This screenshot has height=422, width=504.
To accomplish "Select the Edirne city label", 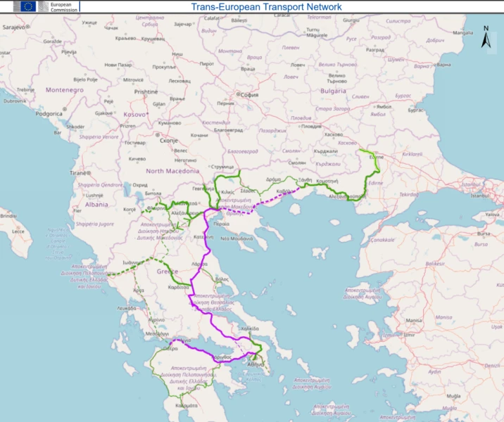I will pyautogui.click(x=377, y=157).
